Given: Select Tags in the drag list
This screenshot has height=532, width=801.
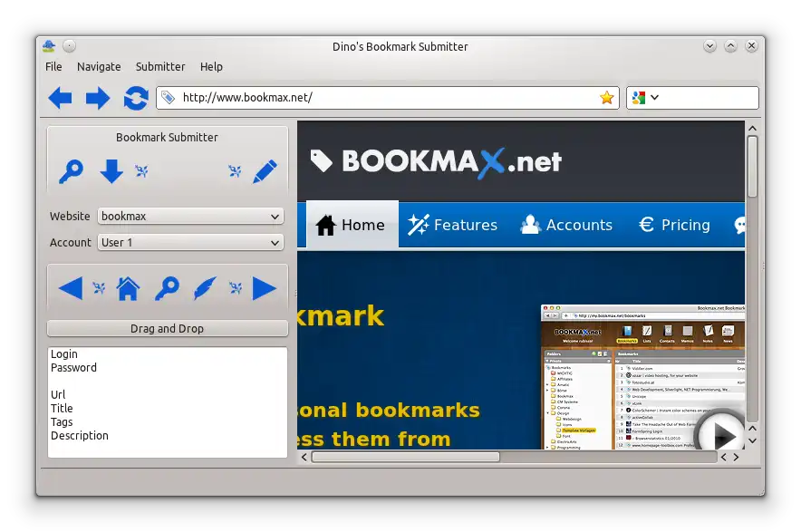Looking at the screenshot, I should (62, 422).
